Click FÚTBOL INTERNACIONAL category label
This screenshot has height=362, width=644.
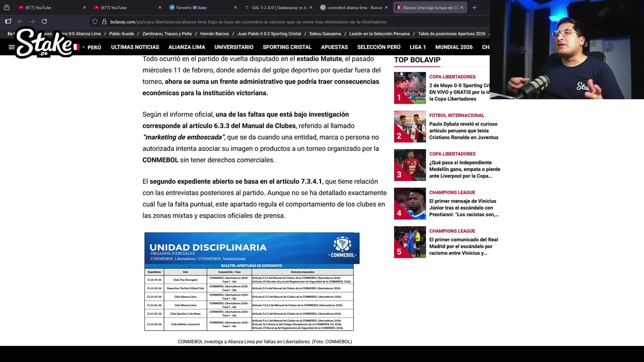(456, 115)
